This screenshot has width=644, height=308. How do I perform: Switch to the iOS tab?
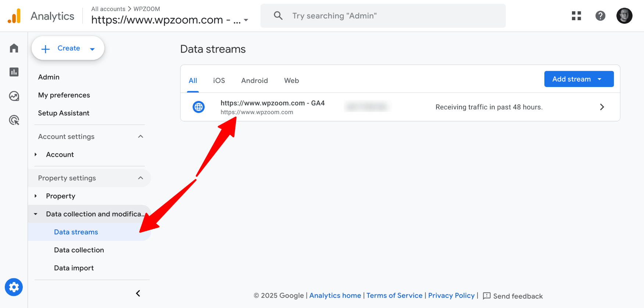click(219, 80)
